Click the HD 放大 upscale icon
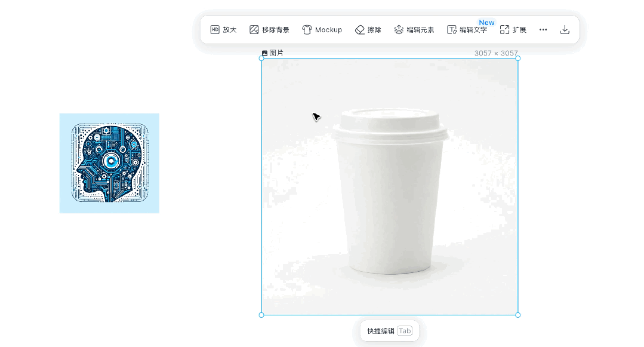 pos(215,30)
